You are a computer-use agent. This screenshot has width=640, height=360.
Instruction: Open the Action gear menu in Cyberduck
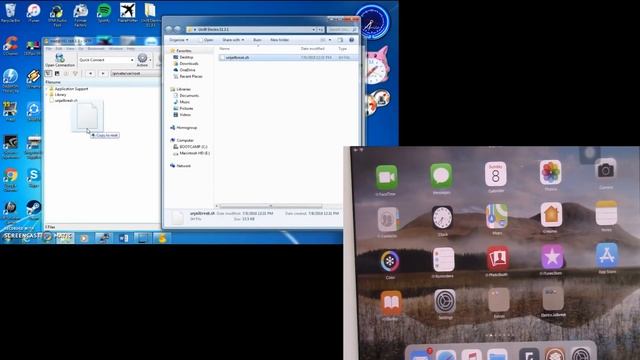(142, 60)
